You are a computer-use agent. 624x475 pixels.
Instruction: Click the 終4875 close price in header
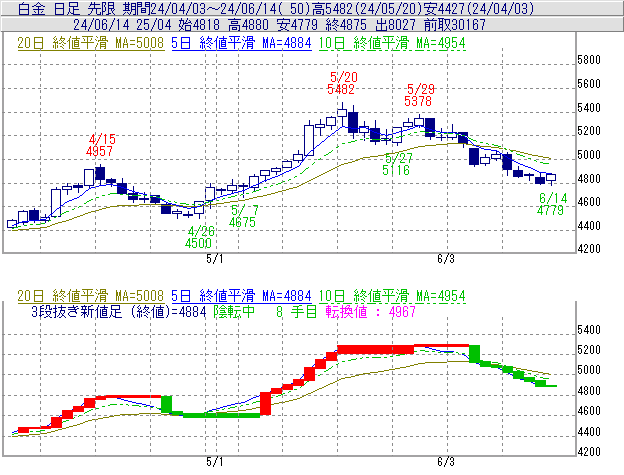click(346, 25)
